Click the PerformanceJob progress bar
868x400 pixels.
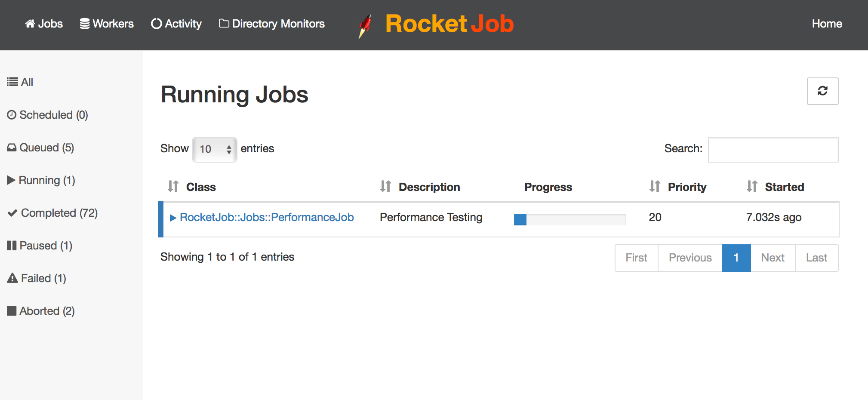(x=569, y=220)
